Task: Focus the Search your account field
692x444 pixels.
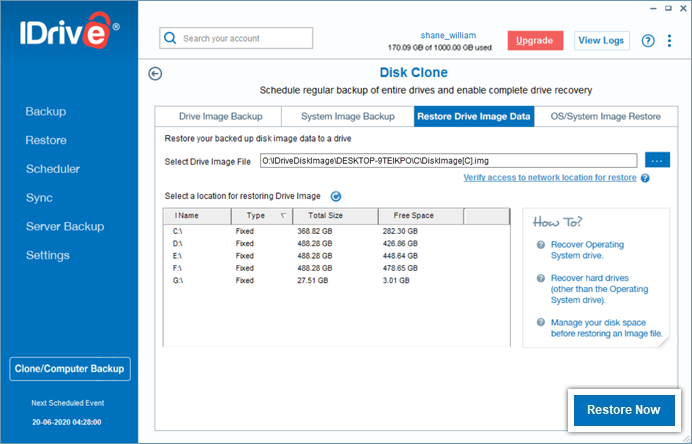Action: tap(236, 38)
